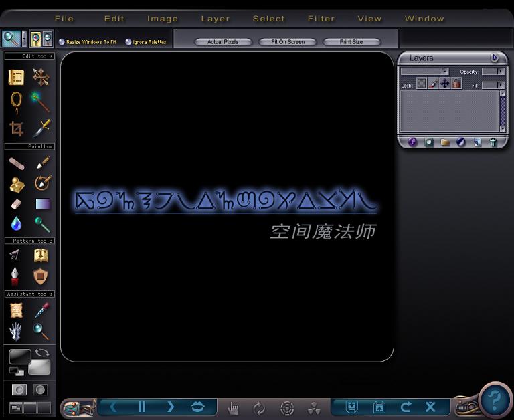The width and height of the screenshot is (514, 420).
Task: Create a new layer group folder
Action: 445,142
